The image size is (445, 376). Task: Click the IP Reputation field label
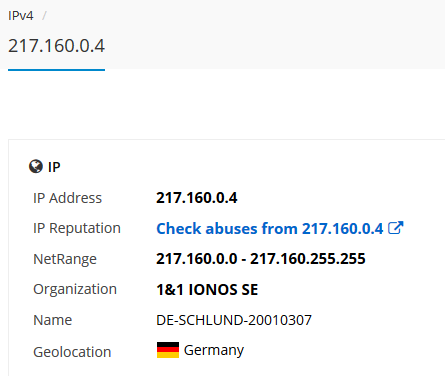pyautogui.click(x=77, y=229)
